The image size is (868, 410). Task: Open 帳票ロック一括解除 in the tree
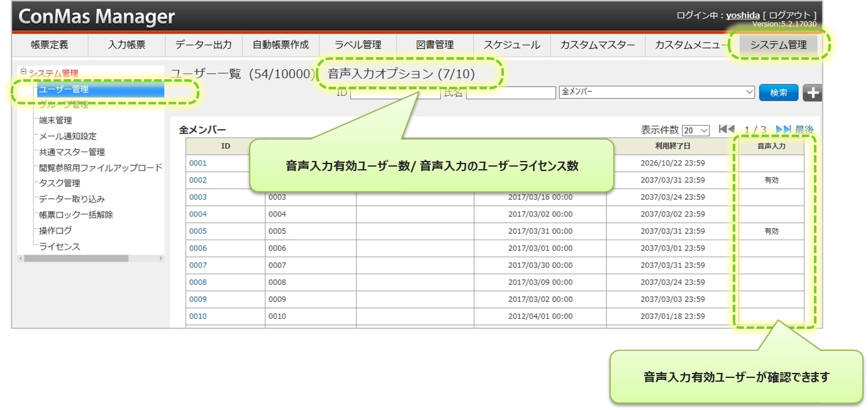76,214
